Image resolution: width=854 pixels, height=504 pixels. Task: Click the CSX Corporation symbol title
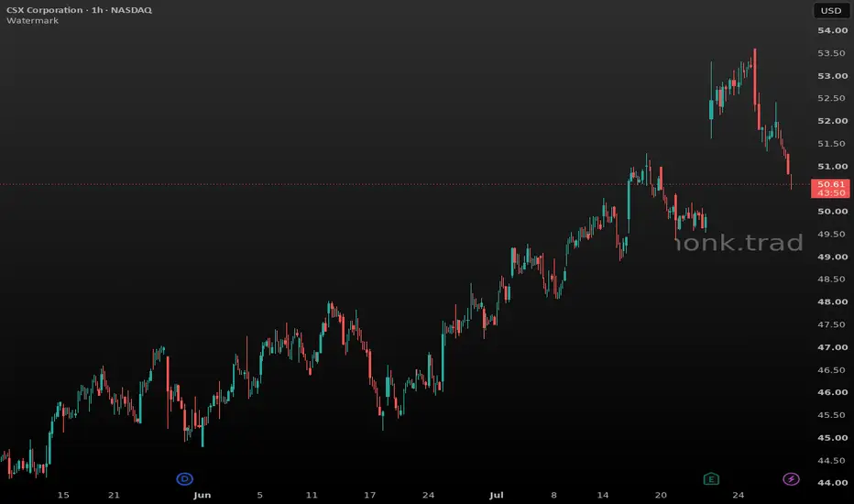[45, 10]
